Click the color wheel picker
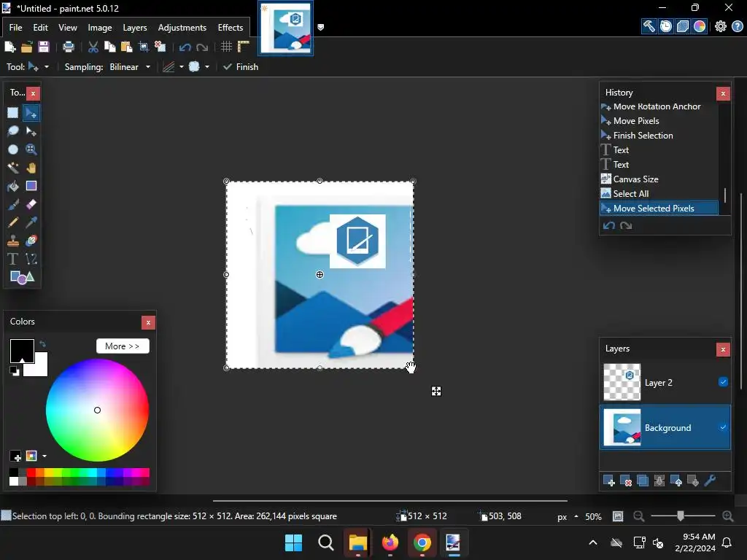Viewport: 747px width, 560px height. click(97, 410)
